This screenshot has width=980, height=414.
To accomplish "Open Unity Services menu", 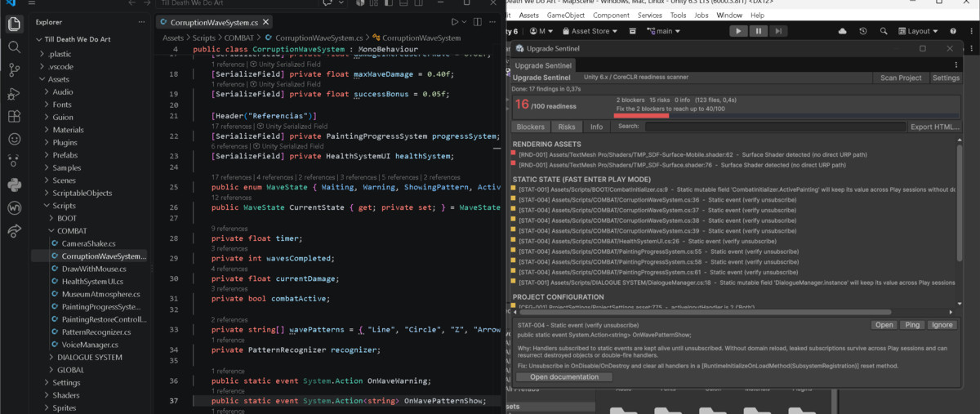I will pyautogui.click(x=650, y=16).
